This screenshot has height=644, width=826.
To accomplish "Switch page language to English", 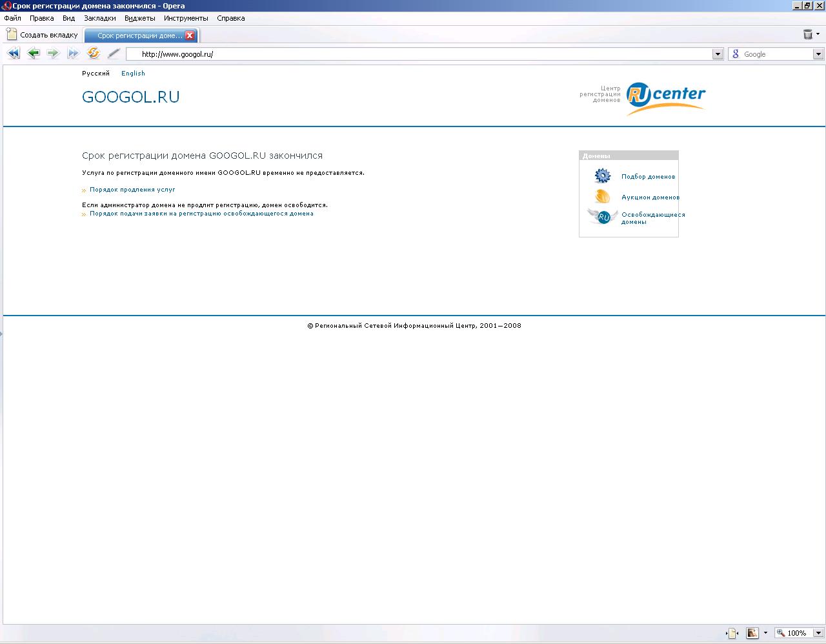I will 133,73.
